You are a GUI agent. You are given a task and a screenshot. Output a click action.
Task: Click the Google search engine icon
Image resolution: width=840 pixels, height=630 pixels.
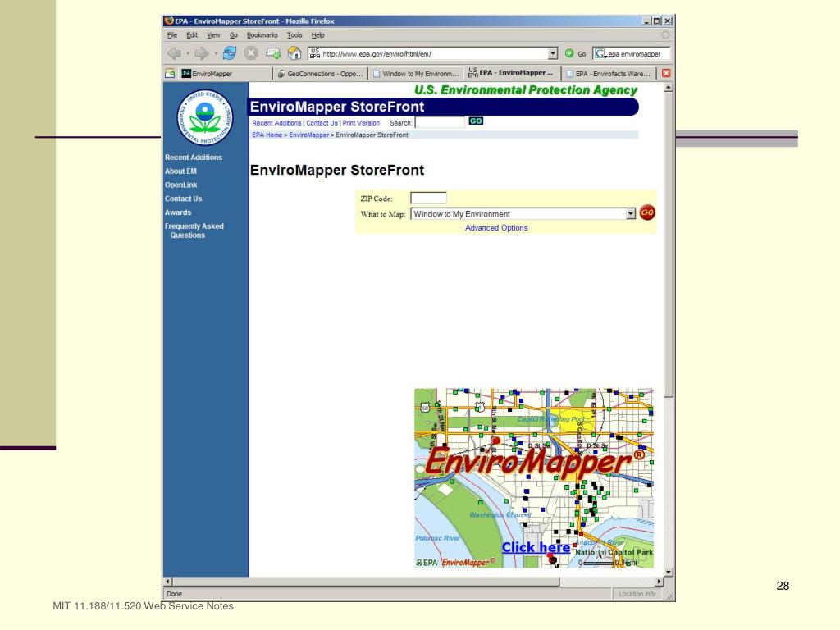tap(600, 53)
